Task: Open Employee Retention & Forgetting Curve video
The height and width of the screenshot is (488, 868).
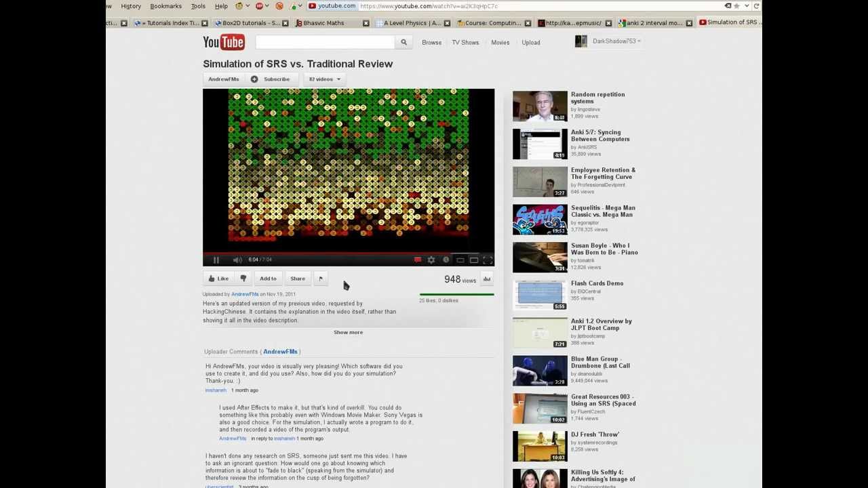Action: 603,174
